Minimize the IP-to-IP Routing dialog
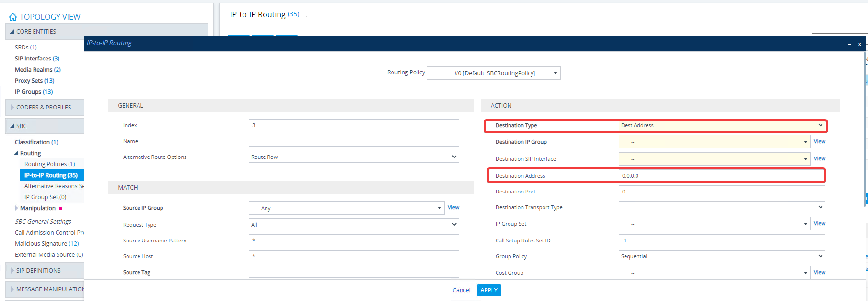The width and height of the screenshot is (868, 301). coord(849,44)
